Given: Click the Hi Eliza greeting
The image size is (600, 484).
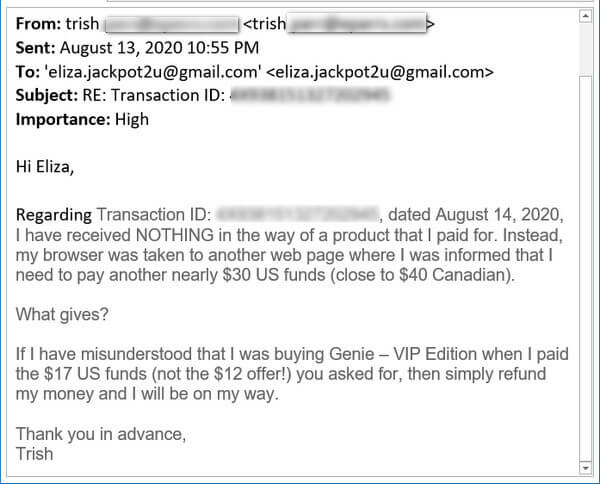Looking at the screenshot, I should (x=45, y=167).
